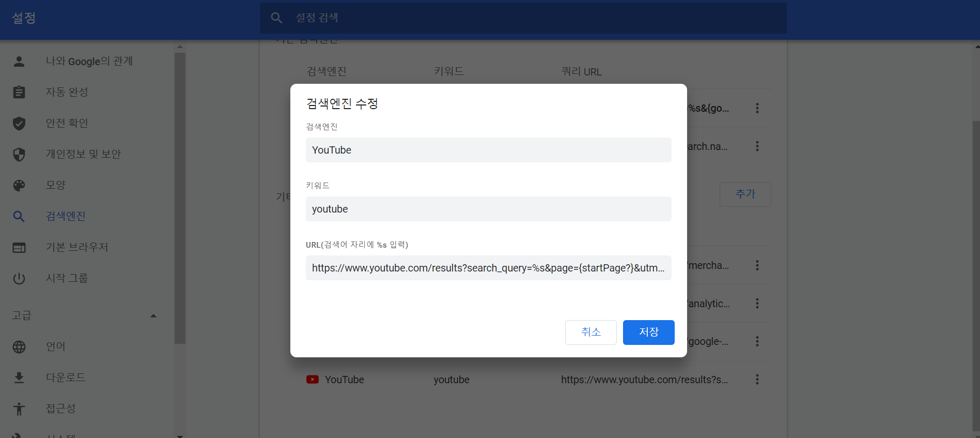Open 나와 Google의 관계 settings page
This screenshot has width=980, height=438.
tap(89, 62)
